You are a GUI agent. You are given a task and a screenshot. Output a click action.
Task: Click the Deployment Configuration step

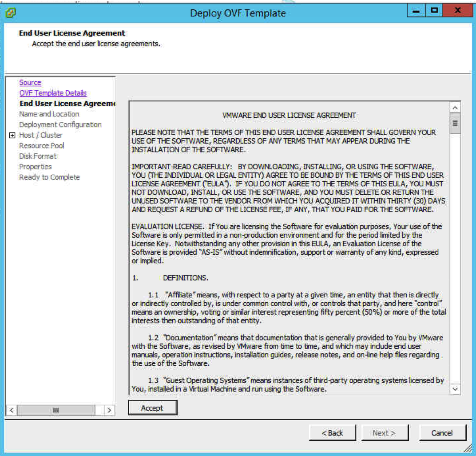pyautogui.click(x=60, y=124)
